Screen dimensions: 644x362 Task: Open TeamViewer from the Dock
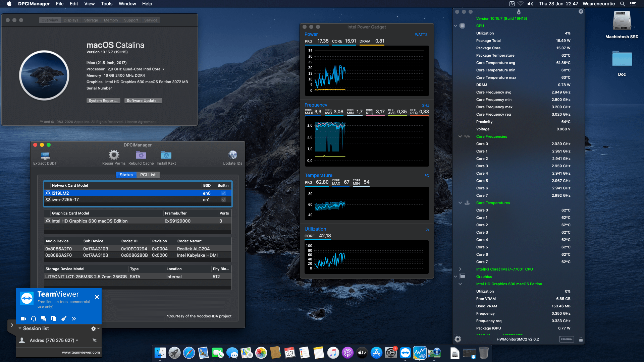tap(405, 353)
